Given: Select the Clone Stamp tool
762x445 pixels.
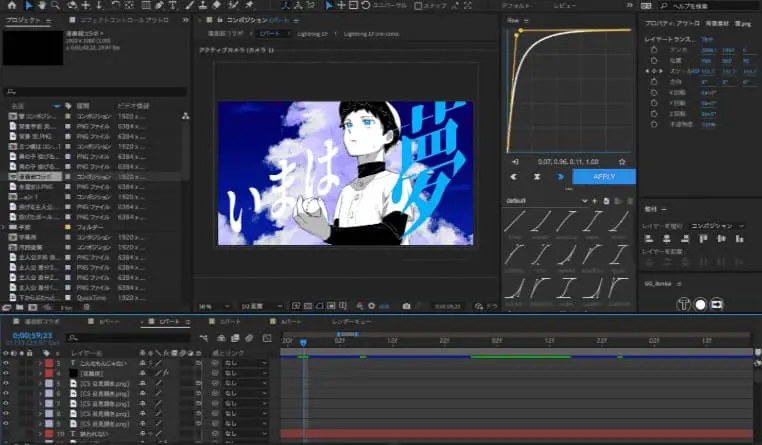Looking at the screenshot, I should pos(203,5).
